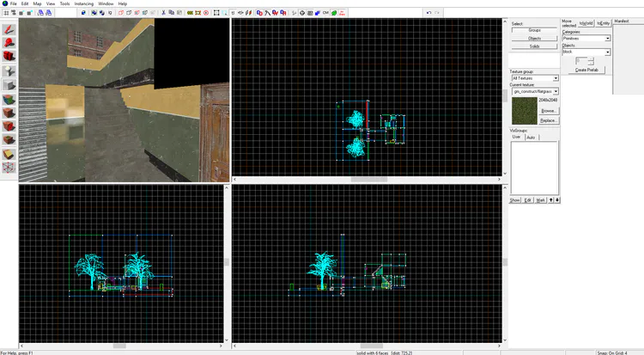Switch to the Auto VisGroups tab
The height and width of the screenshot is (355, 644).
coord(531,138)
